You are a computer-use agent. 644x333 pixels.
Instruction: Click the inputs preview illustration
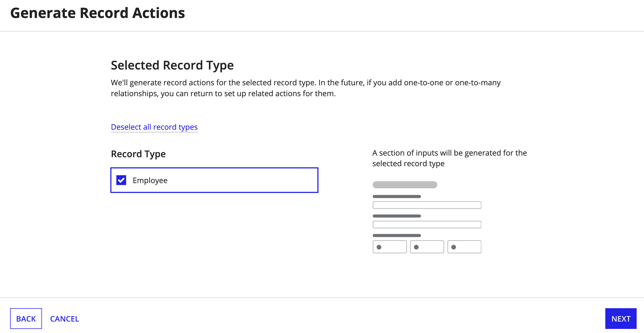[427, 217]
